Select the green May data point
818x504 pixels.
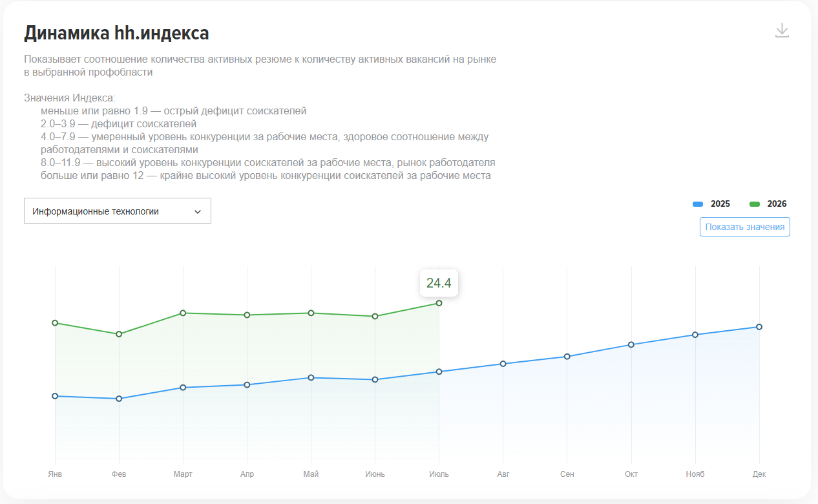coord(311,313)
